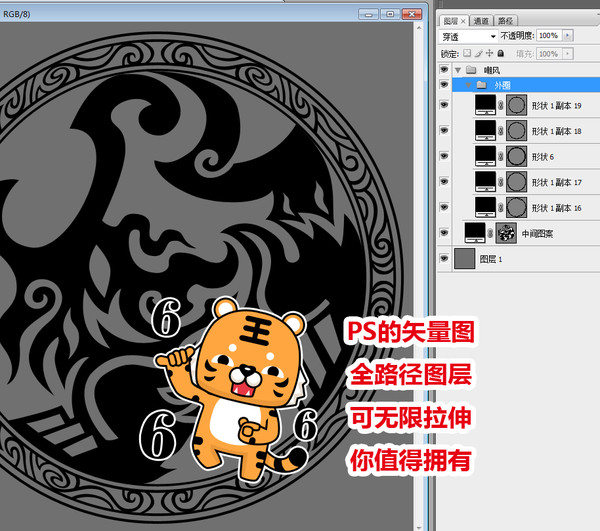This screenshot has width=600, height=531.
Task: Click link icon of 形状 1 副本 17
Action: (x=501, y=182)
